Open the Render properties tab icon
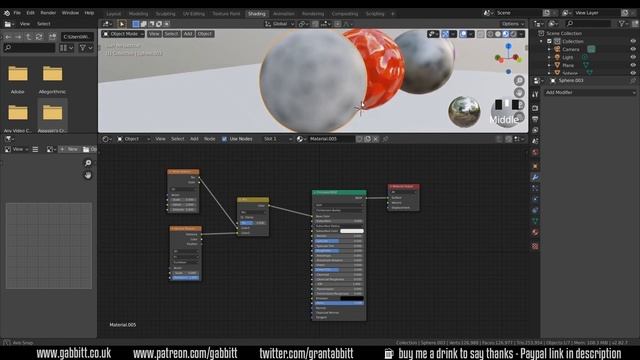Viewport: 640px width, 360px height. [535, 108]
